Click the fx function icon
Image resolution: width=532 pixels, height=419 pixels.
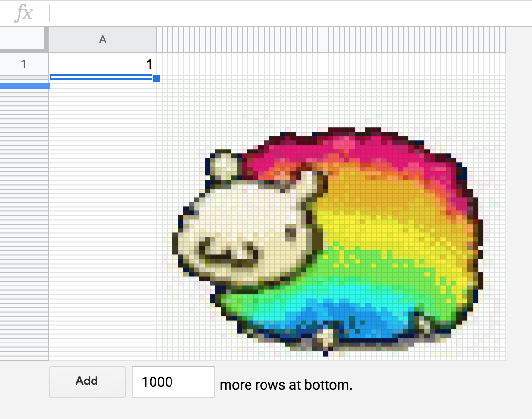pyautogui.click(x=23, y=14)
